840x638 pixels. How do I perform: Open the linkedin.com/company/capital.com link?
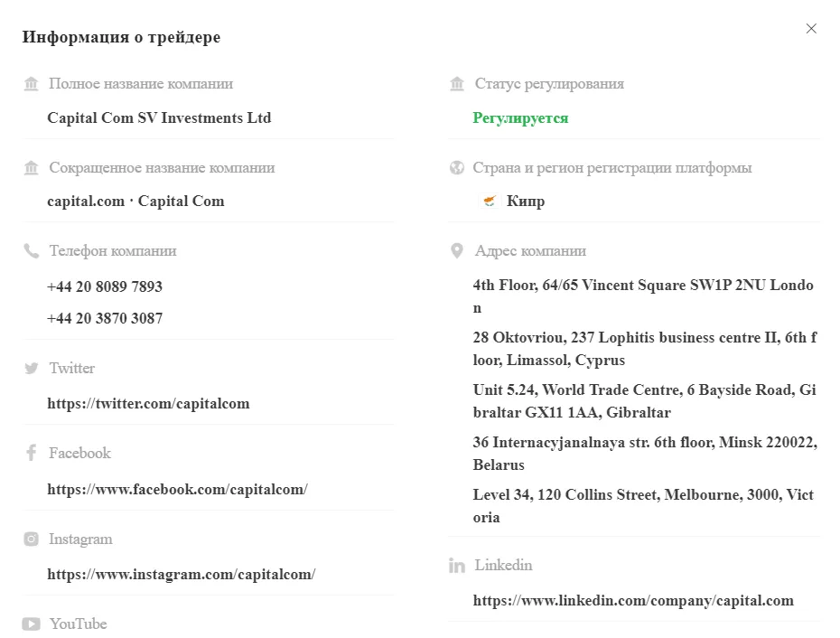coord(633,600)
